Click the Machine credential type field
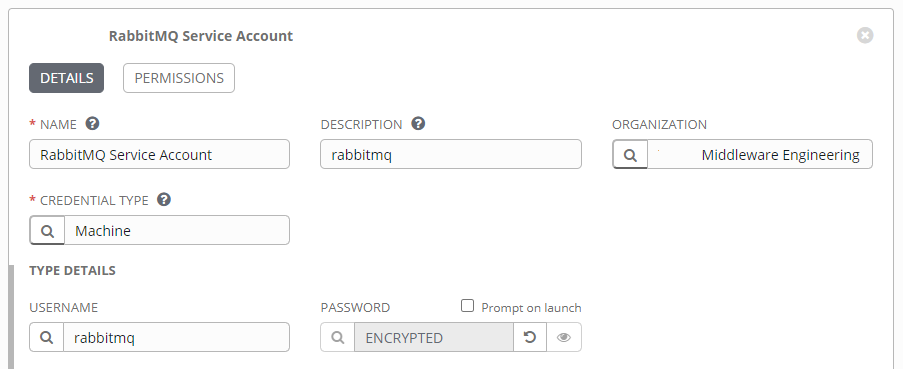The width and height of the screenshot is (903, 369). [x=177, y=230]
